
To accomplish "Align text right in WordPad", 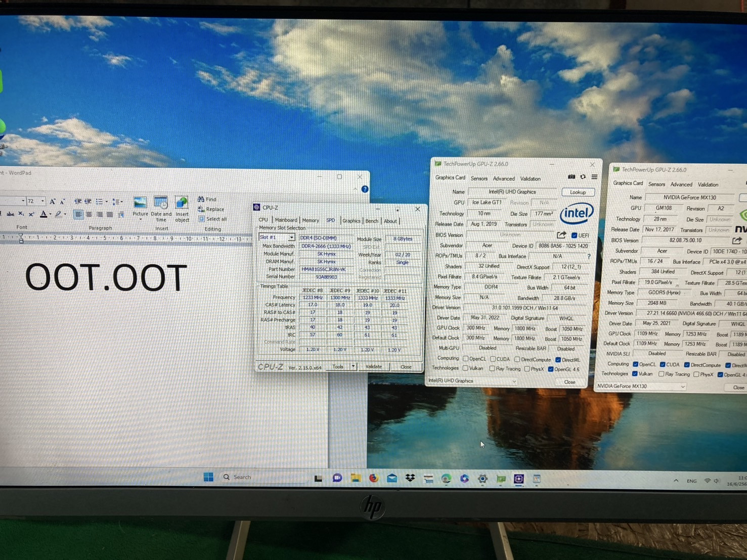I will coord(99,215).
